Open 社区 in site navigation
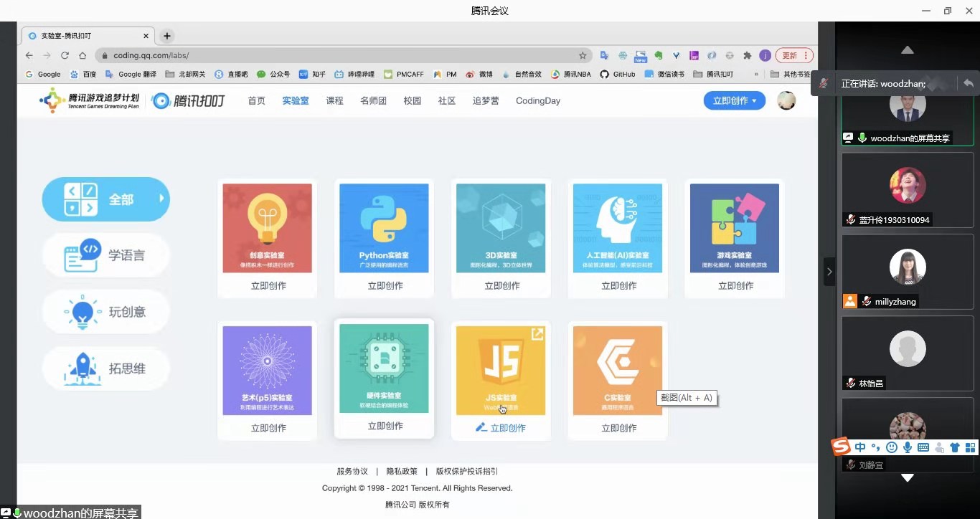Image resolution: width=980 pixels, height=519 pixels. (447, 101)
